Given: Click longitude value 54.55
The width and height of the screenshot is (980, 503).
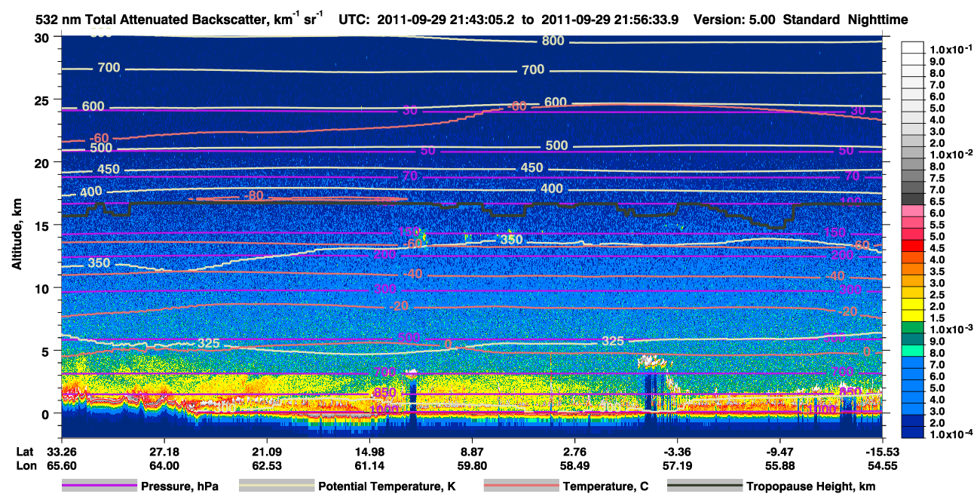Looking at the screenshot, I should [883, 466].
